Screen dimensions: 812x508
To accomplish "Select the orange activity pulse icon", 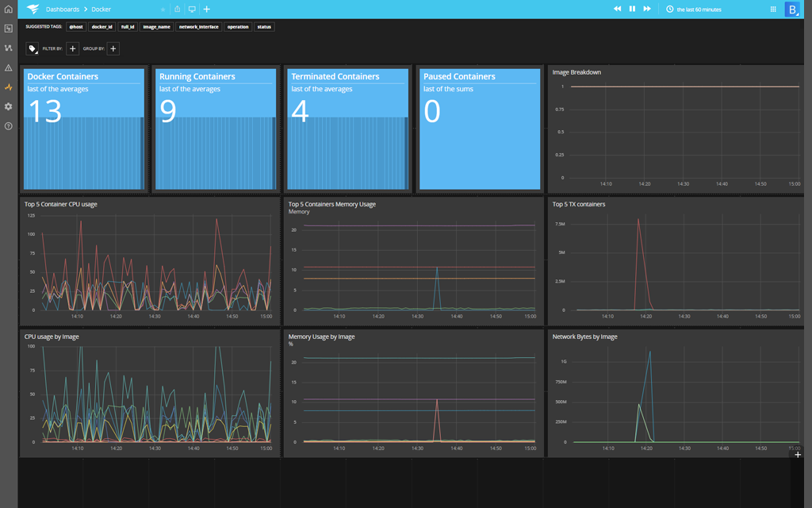I will pos(8,87).
